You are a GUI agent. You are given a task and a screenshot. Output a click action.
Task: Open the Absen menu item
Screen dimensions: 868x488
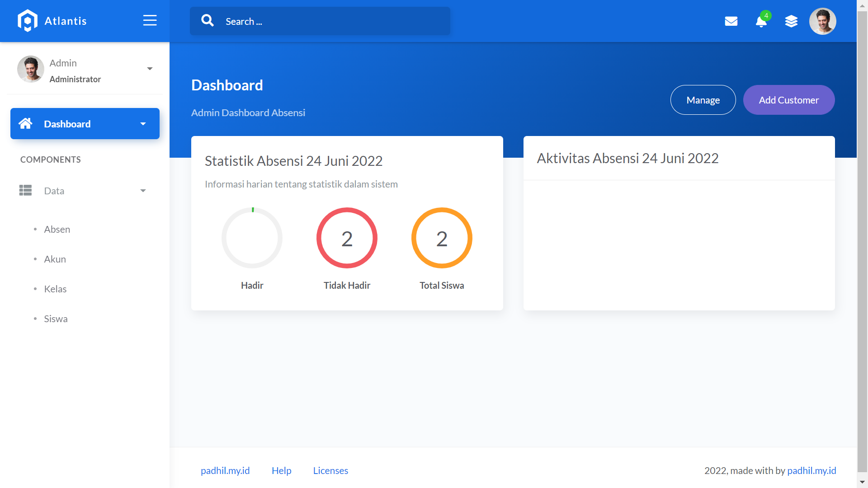[x=57, y=230]
